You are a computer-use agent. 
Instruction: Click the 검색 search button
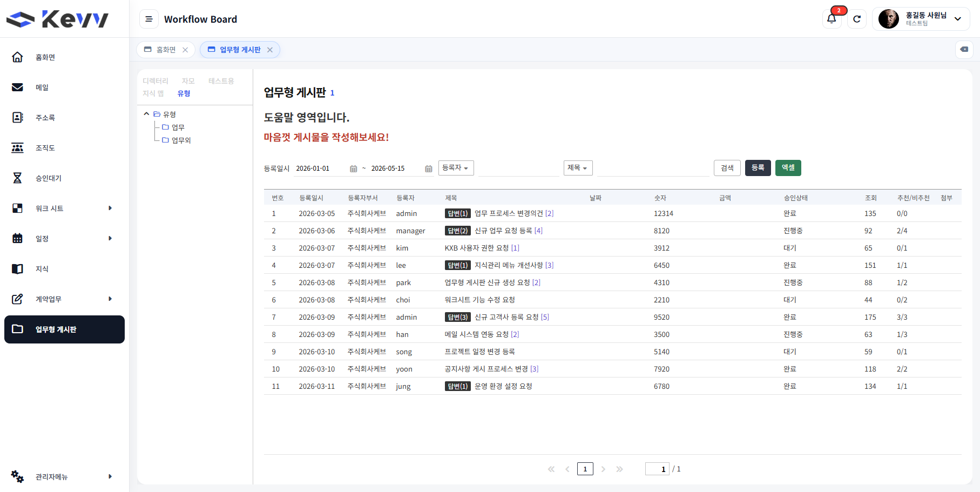(727, 168)
